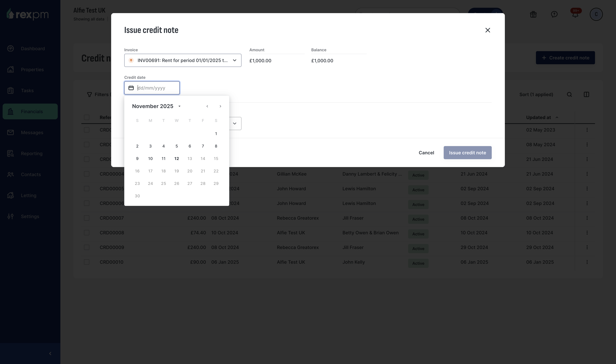Open Financials in the sidebar

pos(30,111)
